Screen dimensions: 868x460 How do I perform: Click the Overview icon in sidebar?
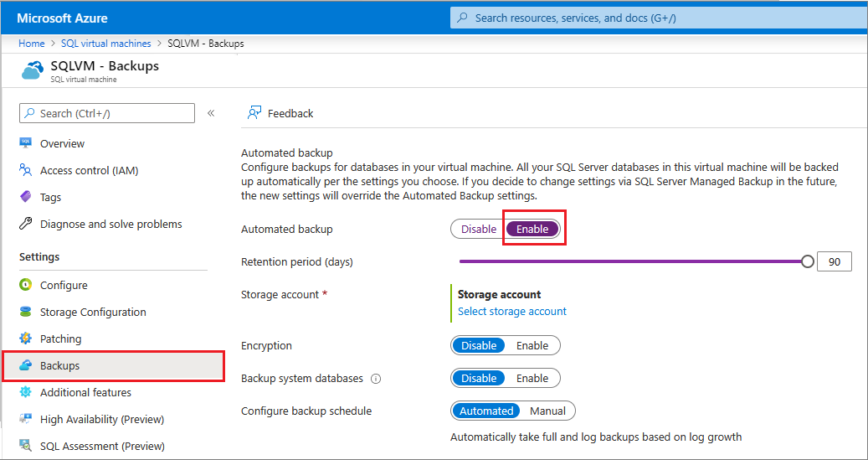tap(25, 143)
